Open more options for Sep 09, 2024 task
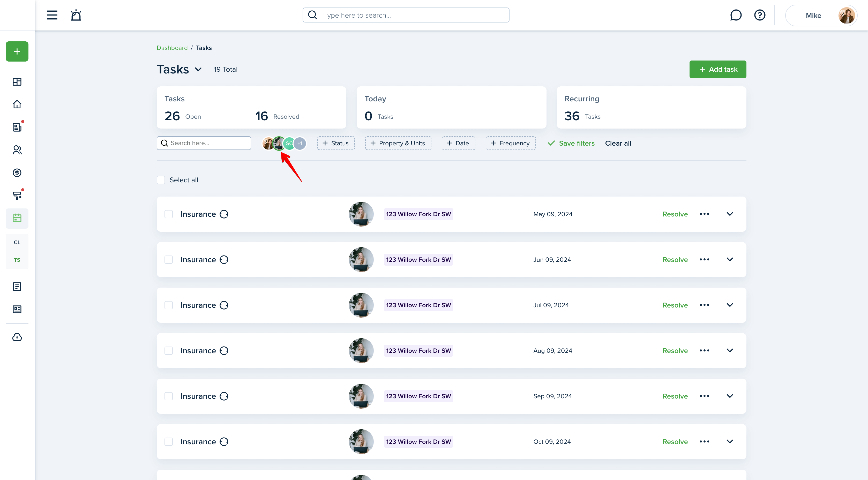Viewport: 868px width, 480px height. [705, 396]
